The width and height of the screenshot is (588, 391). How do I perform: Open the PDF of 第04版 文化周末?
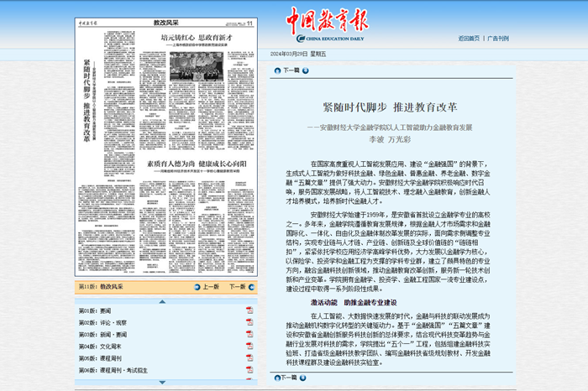coord(249,346)
